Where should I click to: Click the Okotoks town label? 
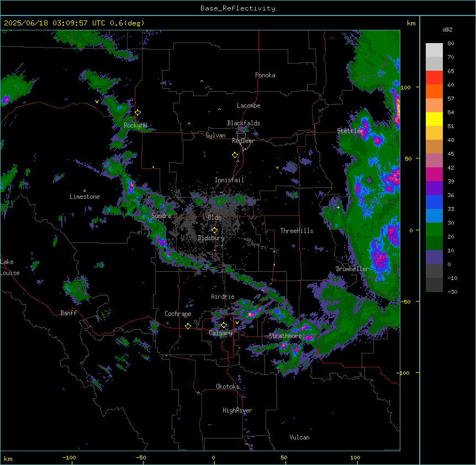coord(228,387)
